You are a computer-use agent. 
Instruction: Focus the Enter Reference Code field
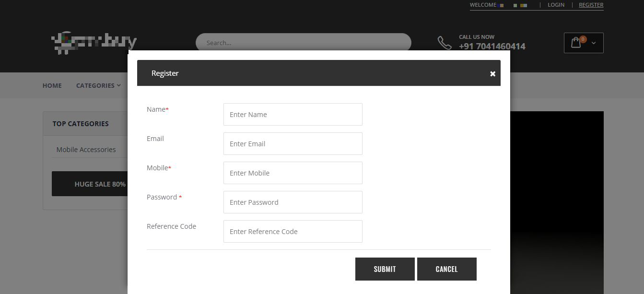point(293,232)
